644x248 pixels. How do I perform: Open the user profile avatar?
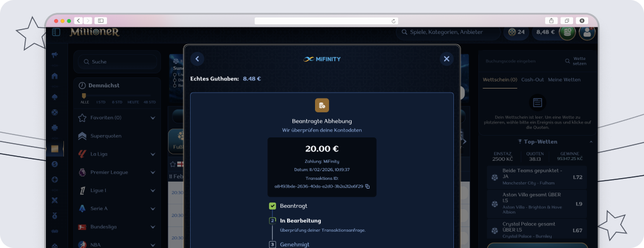tap(587, 33)
